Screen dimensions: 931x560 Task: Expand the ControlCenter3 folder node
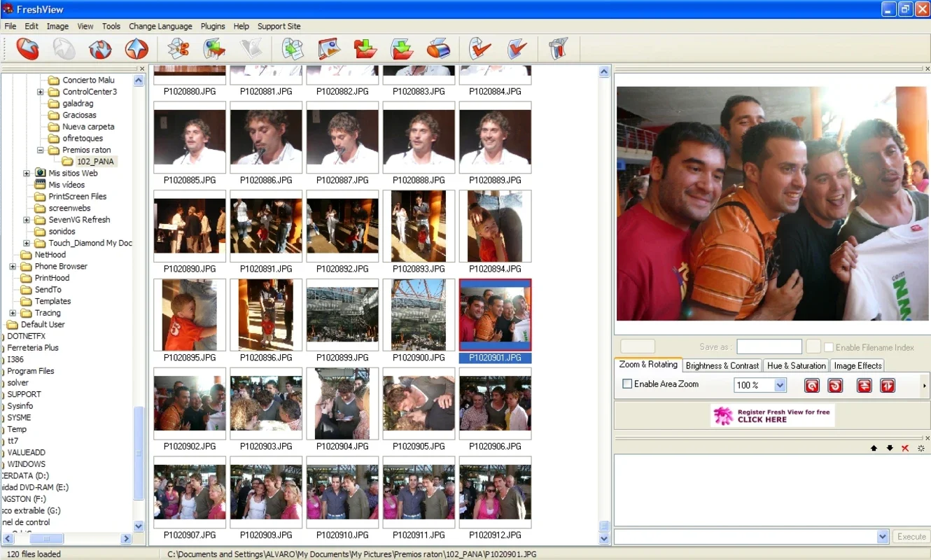click(41, 92)
